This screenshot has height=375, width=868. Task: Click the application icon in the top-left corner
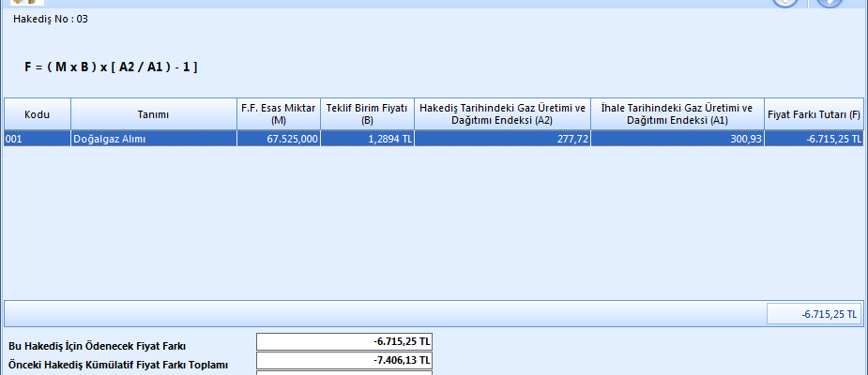tap(27, 3)
